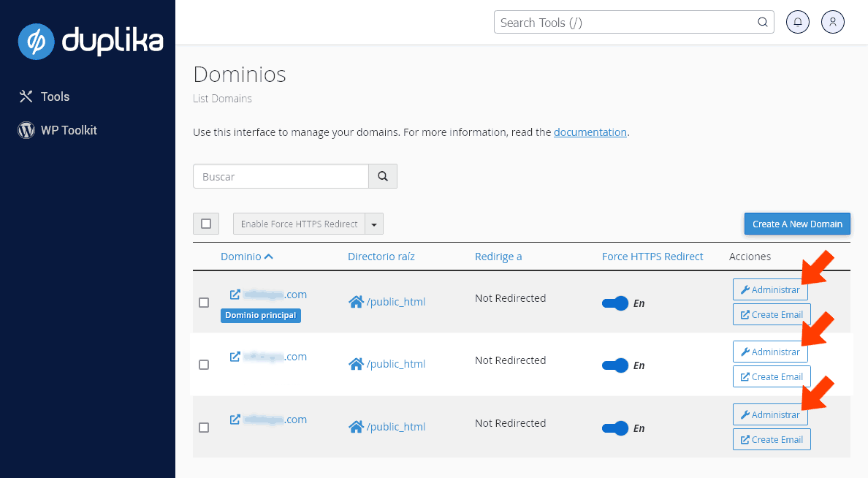Open Tools from the left sidebar
Viewport: 868px width, 478px height.
[x=55, y=96]
